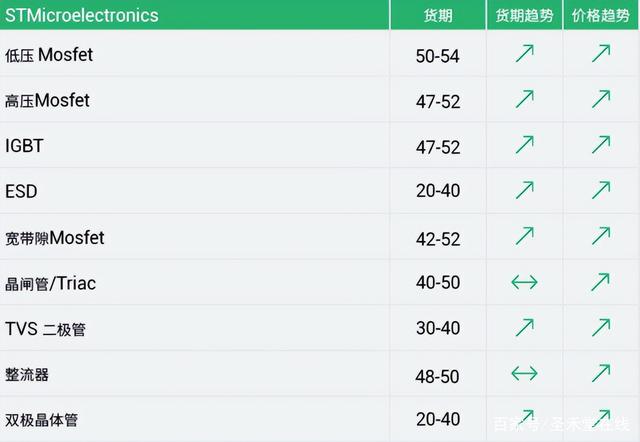
Task: Select the 货期趋势 column header
Action: pyautogui.click(x=524, y=15)
